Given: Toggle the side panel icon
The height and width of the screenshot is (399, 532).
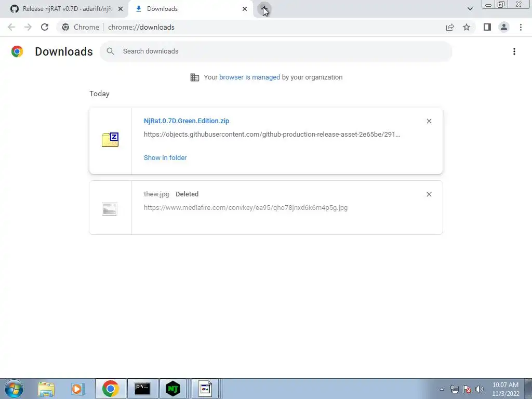Looking at the screenshot, I should click(487, 27).
